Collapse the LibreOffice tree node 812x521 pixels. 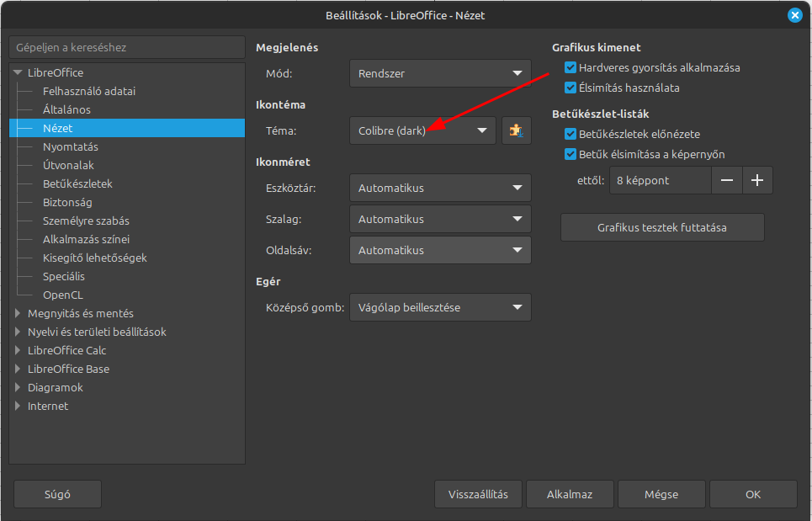pyautogui.click(x=18, y=72)
